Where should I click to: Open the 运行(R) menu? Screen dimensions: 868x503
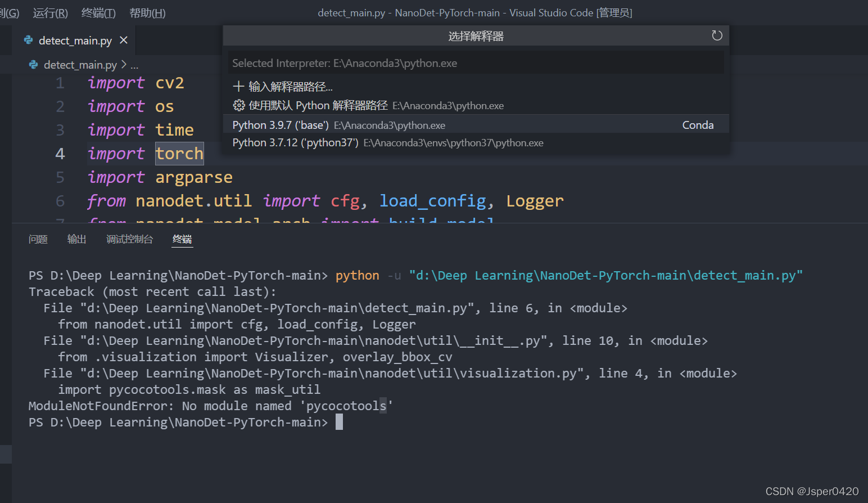(50, 13)
